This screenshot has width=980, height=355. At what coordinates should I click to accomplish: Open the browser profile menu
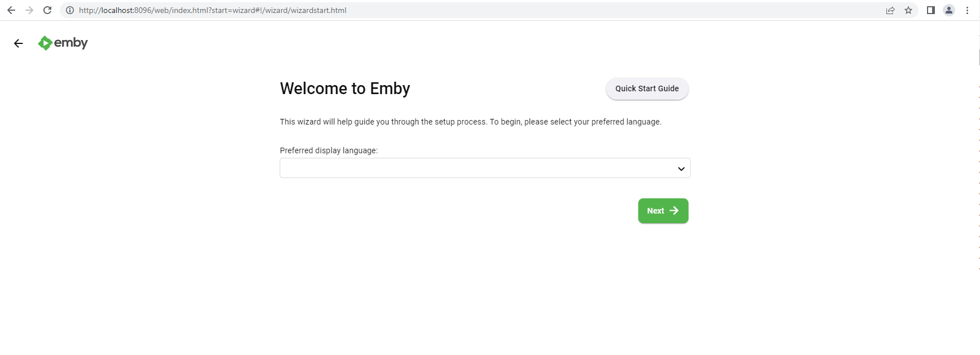coord(949,10)
